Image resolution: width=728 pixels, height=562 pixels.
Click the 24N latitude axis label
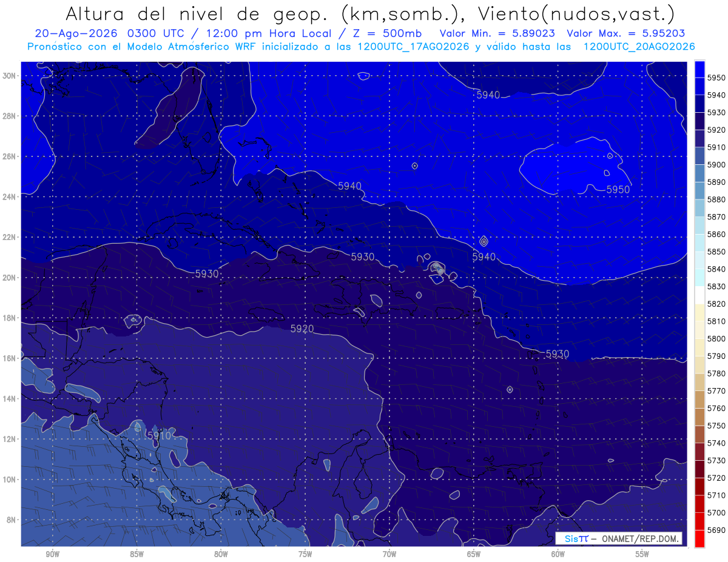click(x=8, y=197)
